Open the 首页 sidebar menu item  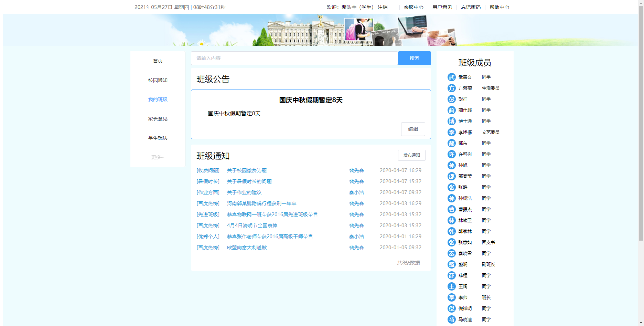point(158,61)
